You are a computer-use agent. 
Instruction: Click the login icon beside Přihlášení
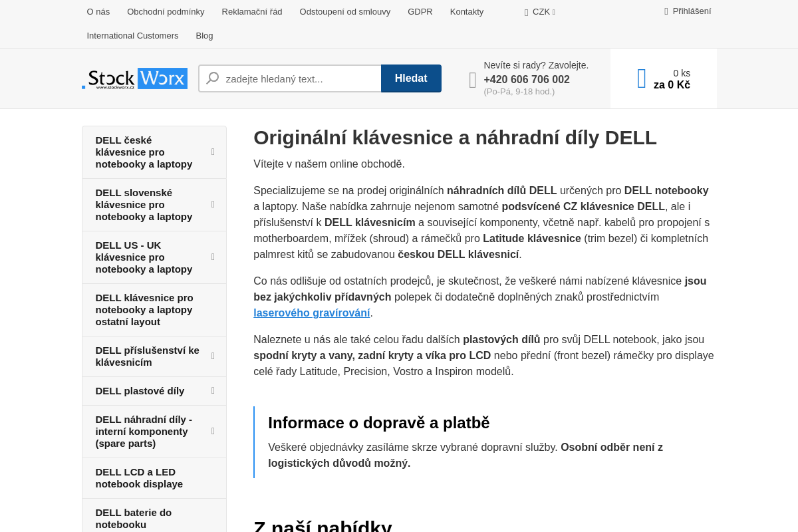tap(666, 11)
